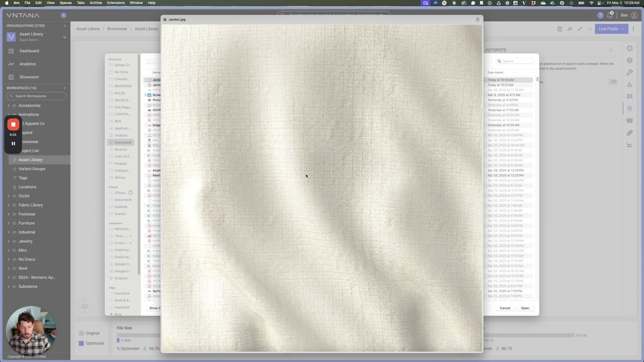Open the notifications bell
This screenshot has height=362, width=644.
[x=610, y=15]
